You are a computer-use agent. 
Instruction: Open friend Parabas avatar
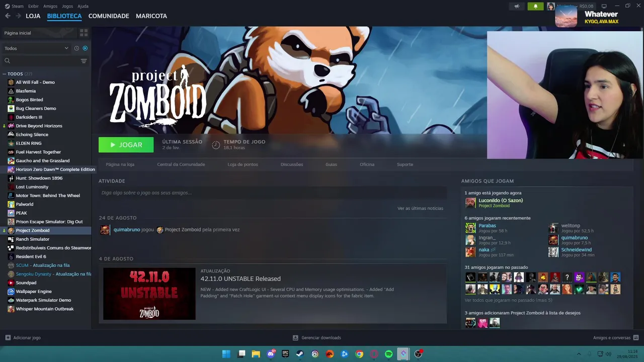pos(470,228)
